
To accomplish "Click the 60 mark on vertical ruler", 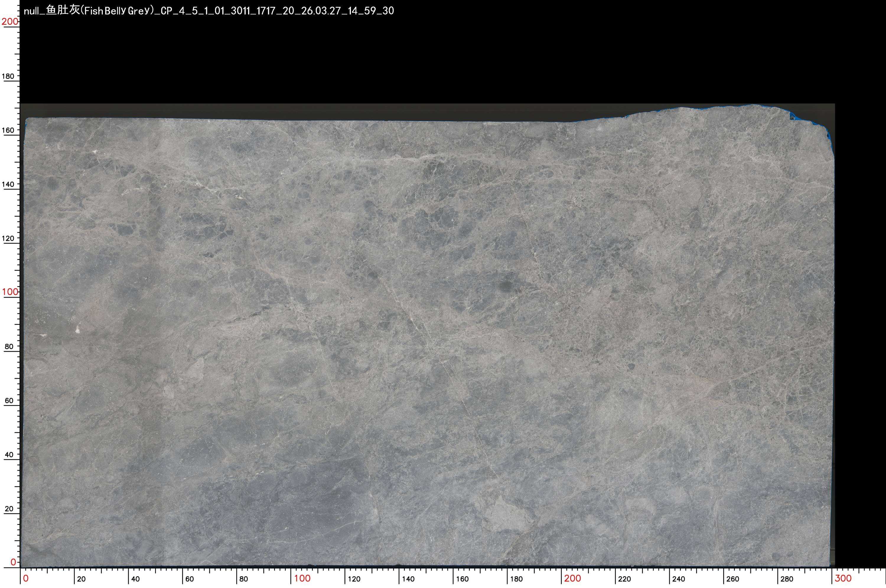I will [x=9, y=400].
